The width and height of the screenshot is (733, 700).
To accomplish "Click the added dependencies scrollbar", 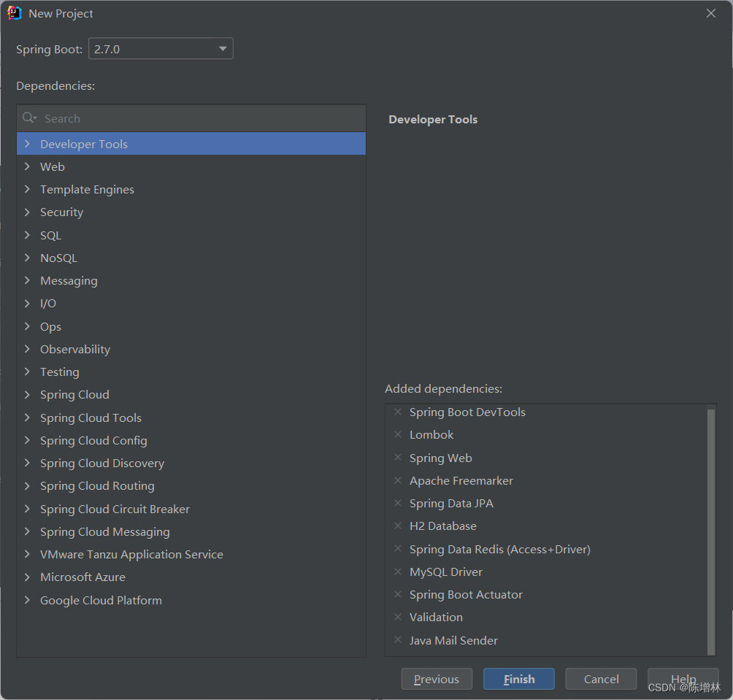I will pos(711,532).
